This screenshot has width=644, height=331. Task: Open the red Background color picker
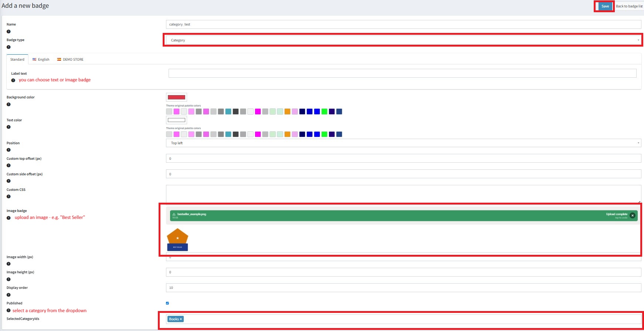176,97
